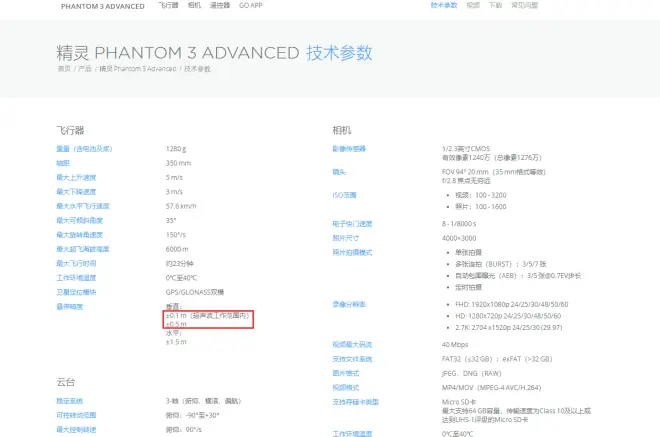Click the 支持存储卡类型 spec label

click(x=356, y=402)
